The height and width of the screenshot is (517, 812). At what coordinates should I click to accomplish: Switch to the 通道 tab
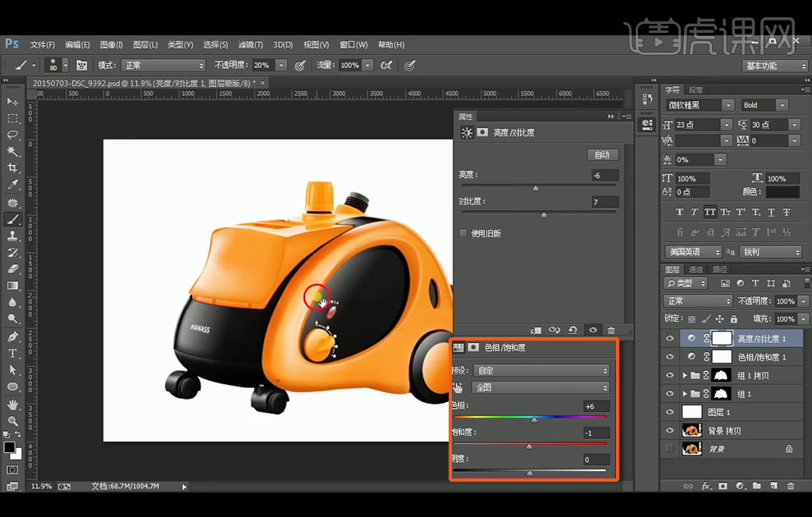(695, 269)
